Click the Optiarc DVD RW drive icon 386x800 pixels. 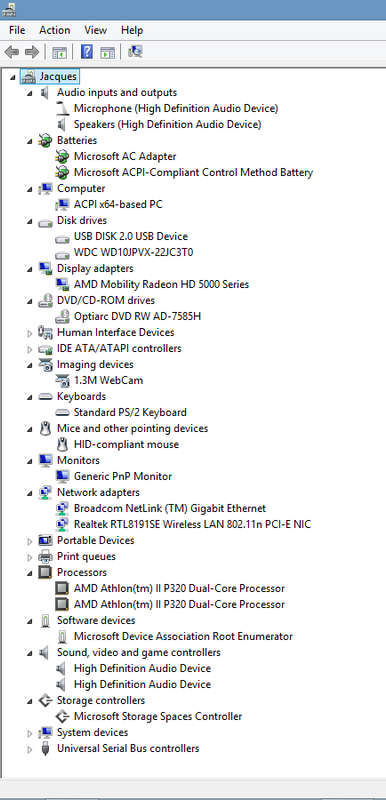pos(62,316)
